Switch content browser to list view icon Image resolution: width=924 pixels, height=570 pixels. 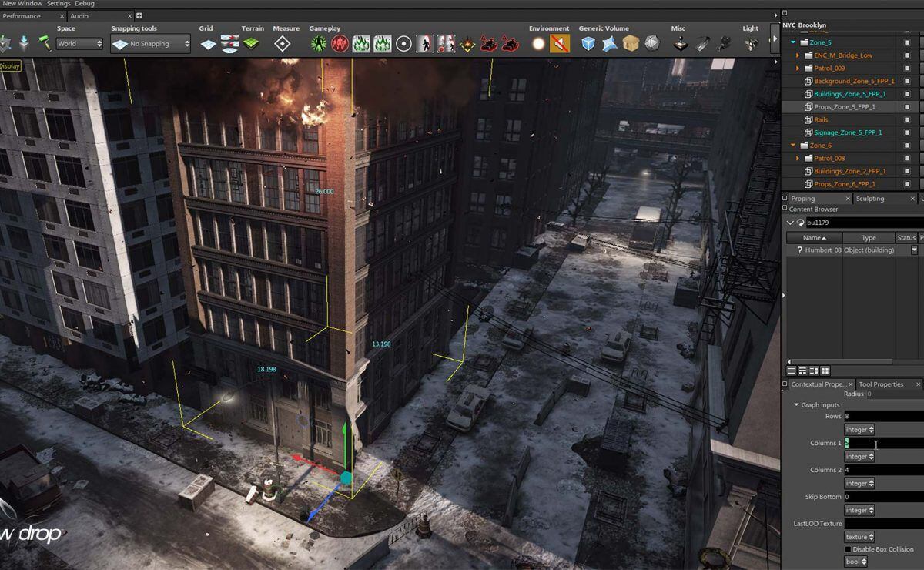(792, 370)
